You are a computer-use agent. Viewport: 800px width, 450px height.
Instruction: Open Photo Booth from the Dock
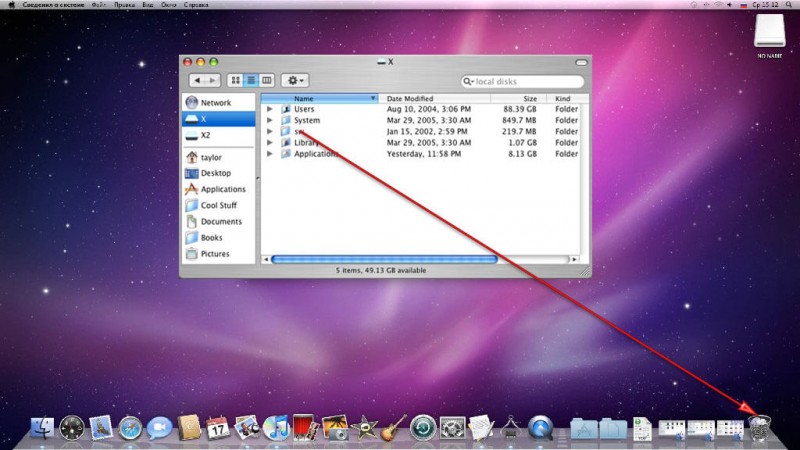tap(305, 428)
